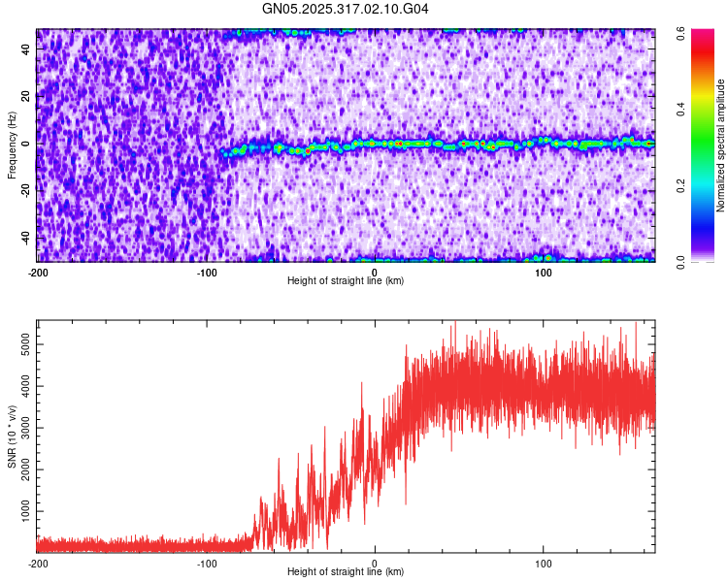Click the SNR plot's "Height of straight line (km)" label
Viewport: 728px width, 582px height.
click(346, 571)
